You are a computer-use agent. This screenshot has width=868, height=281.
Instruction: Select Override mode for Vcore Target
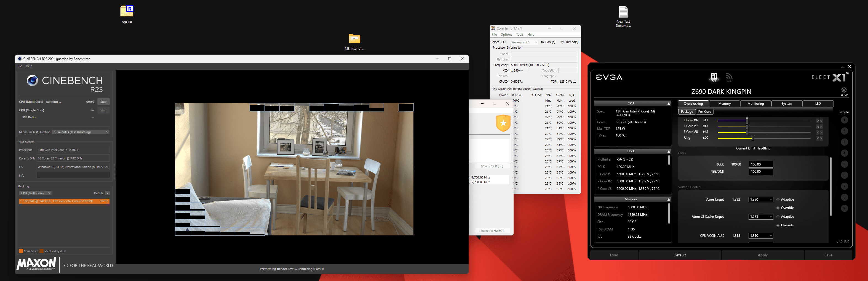[778, 208]
